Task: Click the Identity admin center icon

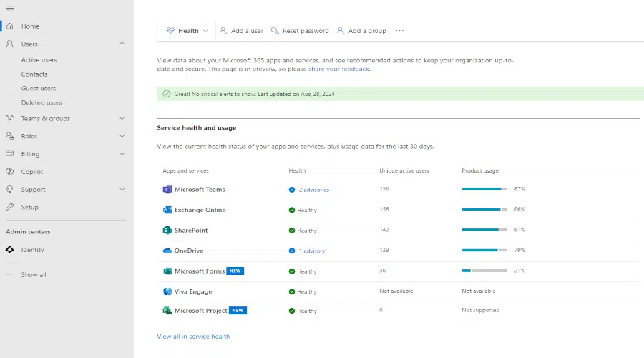Action: (10, 250)
